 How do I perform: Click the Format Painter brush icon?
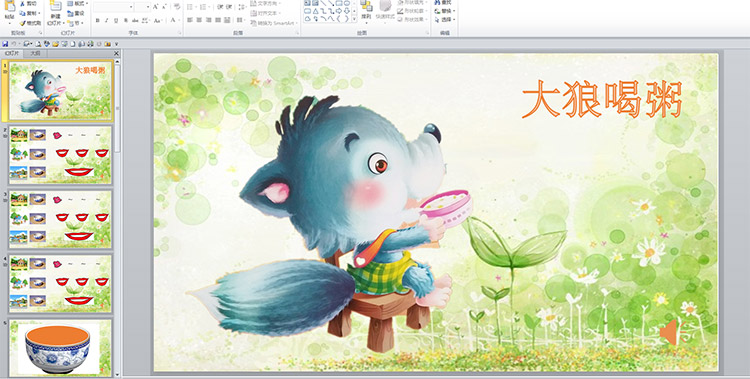[23, 23]
